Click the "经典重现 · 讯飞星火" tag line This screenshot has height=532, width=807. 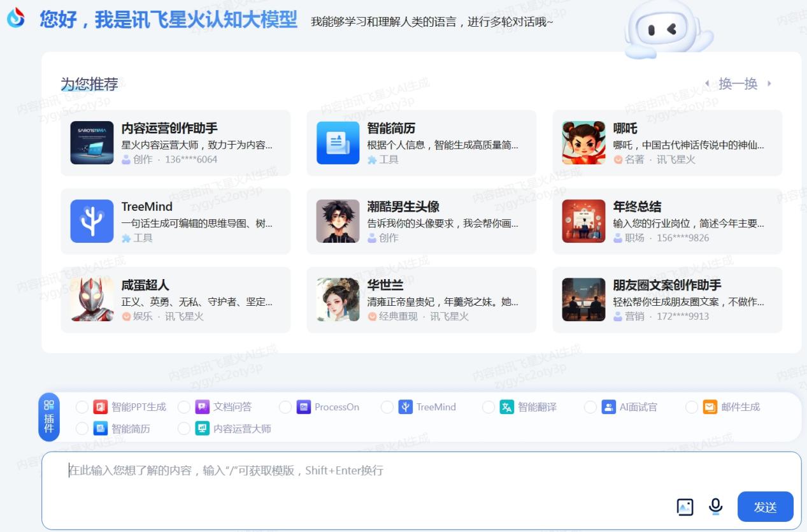coord(418,316)
